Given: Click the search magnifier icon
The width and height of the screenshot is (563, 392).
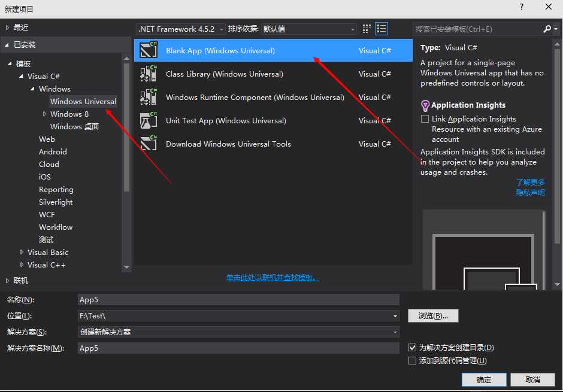Looking at the screenshot, I should coord(547,29).
